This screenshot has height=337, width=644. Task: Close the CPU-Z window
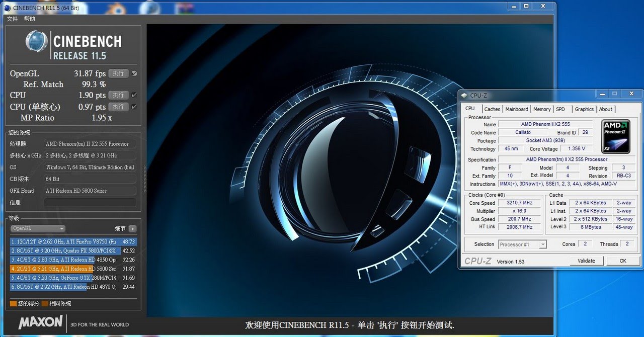[631, 94]
